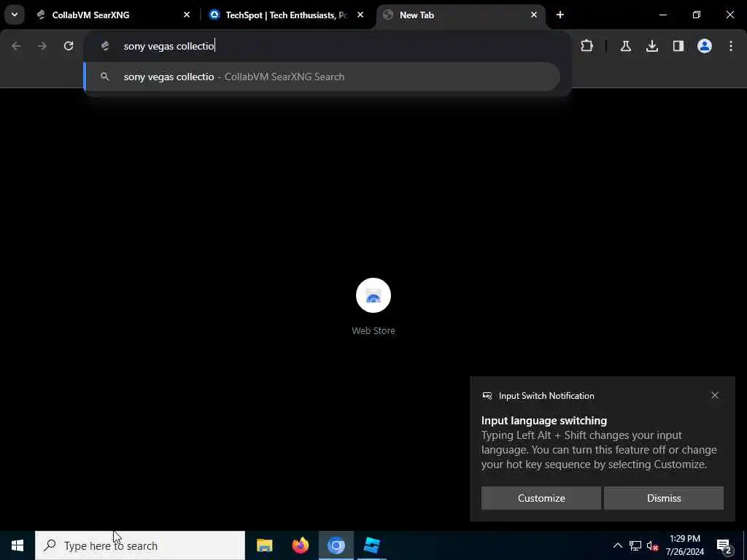Image resolution: width=747 pixels, height=560 pixels.
Task: Close the New Tab tab
Action: (x=534, y=15)
